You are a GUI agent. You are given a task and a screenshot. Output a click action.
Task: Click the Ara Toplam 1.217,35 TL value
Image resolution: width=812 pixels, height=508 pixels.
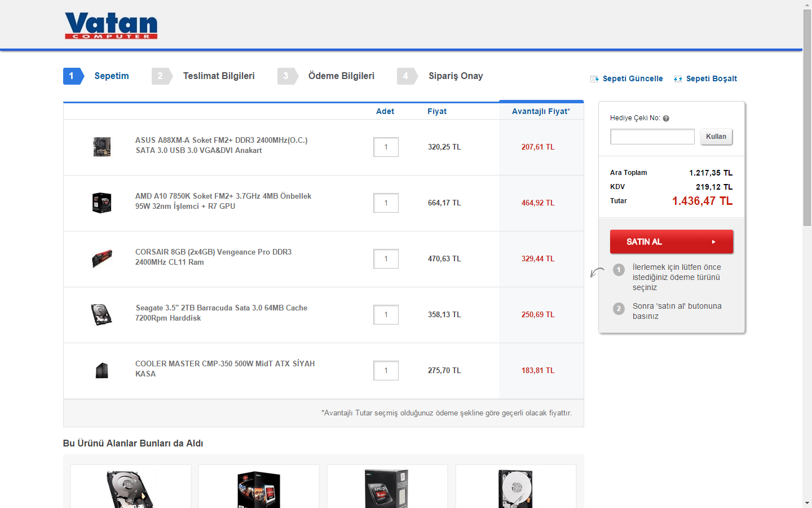(x=710, y=173)
